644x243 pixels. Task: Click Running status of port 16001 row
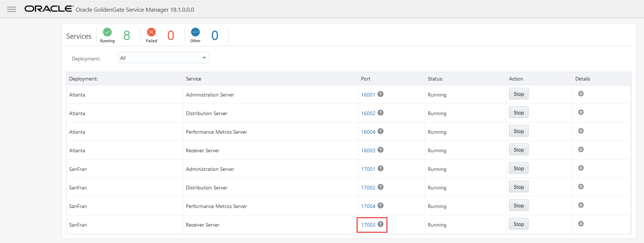[x=437, y=95]
